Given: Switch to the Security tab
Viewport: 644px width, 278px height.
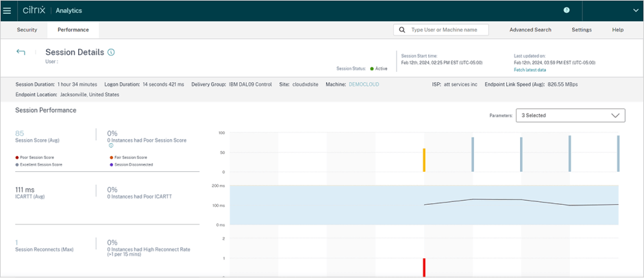Looking at the screenshot, I should point(27,30).
